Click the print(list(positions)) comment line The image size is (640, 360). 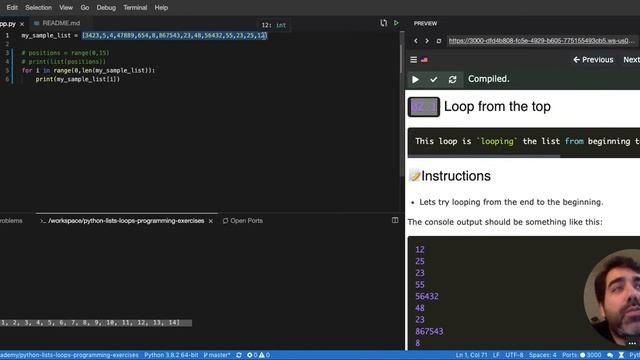(x=64, y=62)
